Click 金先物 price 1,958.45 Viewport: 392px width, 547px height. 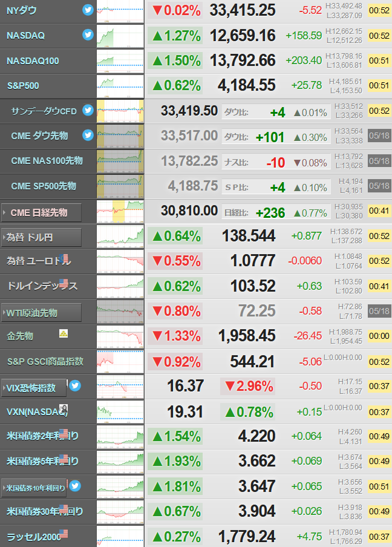tap(247, 336)
